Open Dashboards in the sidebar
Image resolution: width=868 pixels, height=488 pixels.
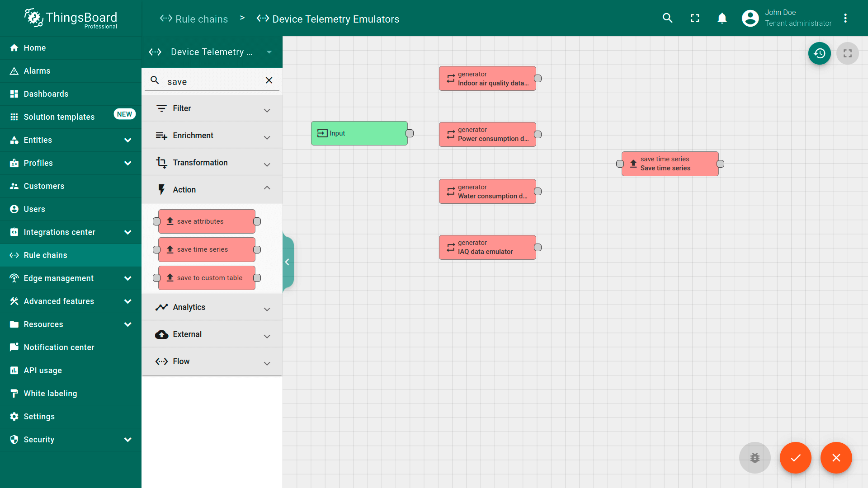[46, 94]
